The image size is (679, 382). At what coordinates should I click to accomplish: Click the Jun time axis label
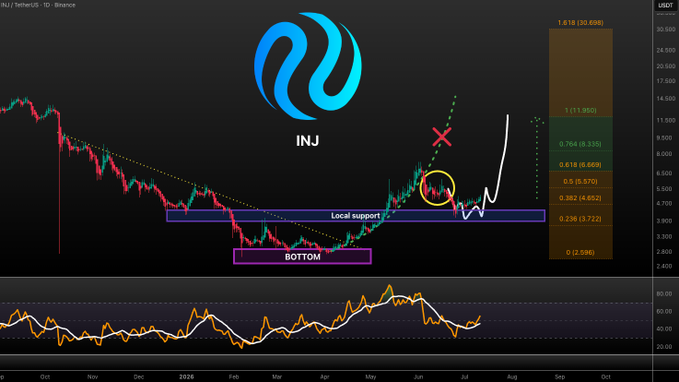[418, 377]
